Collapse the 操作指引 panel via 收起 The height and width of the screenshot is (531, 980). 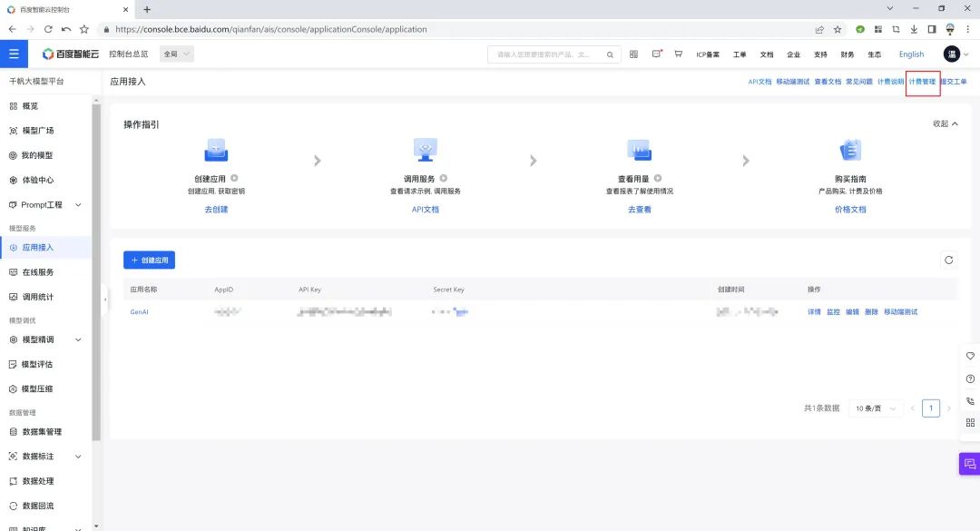945,123
